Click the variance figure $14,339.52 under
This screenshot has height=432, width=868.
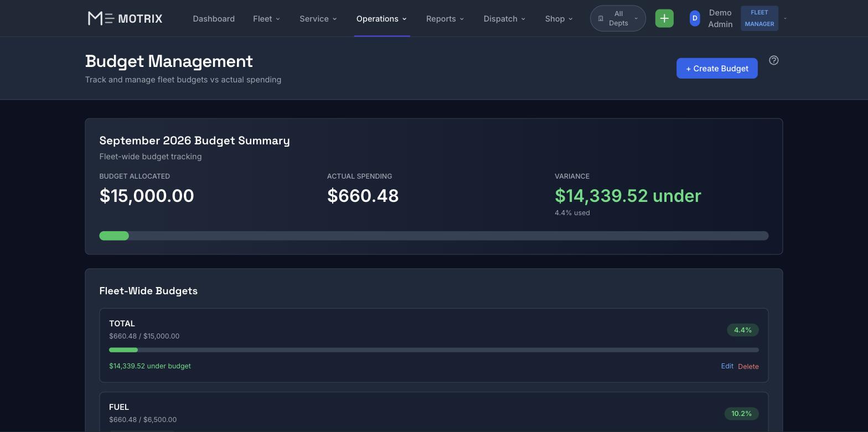628,196
